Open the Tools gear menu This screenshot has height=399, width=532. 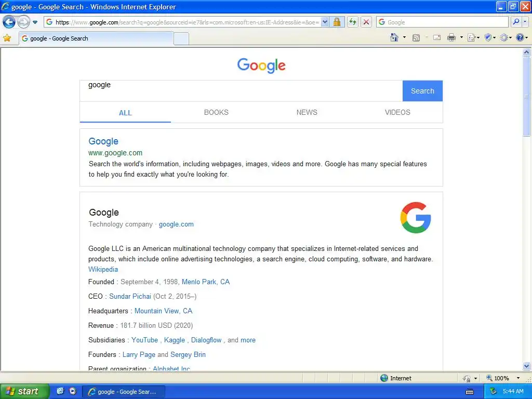coord(506,37)
